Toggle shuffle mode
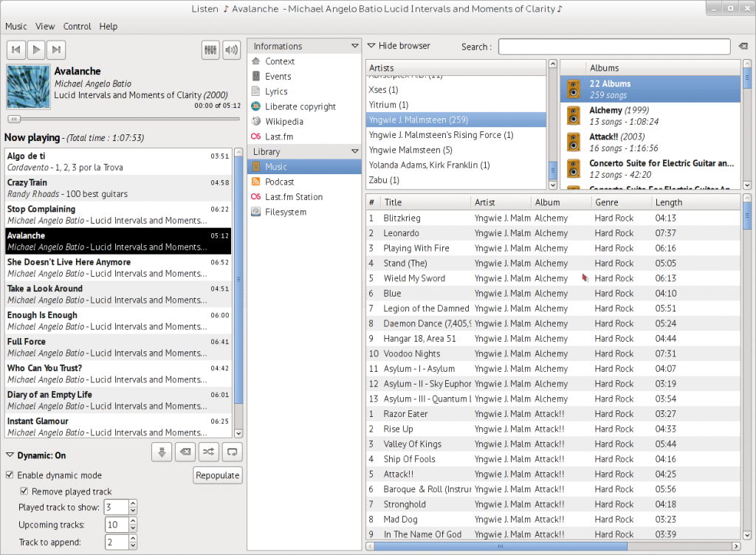756x555 pixels. click(x=208, y=452)
